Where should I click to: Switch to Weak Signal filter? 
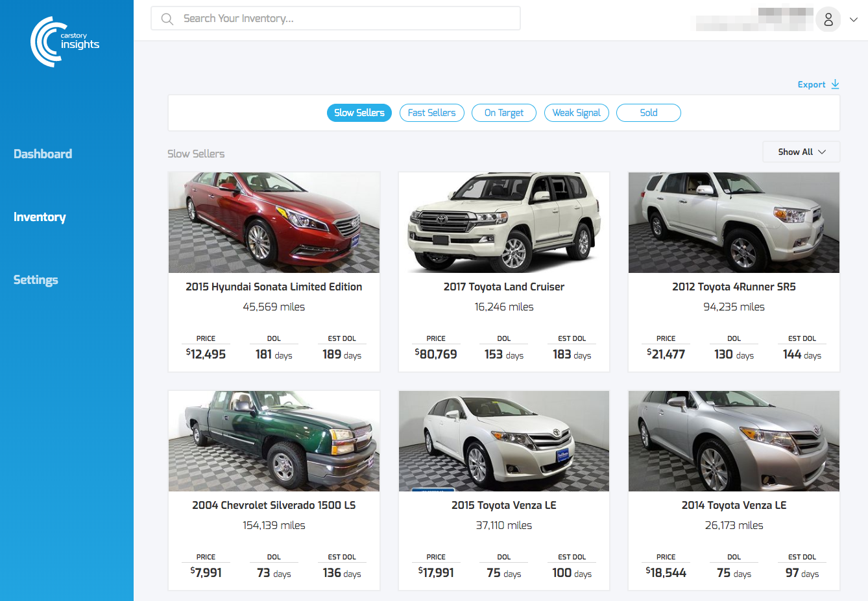pos(577,113)
